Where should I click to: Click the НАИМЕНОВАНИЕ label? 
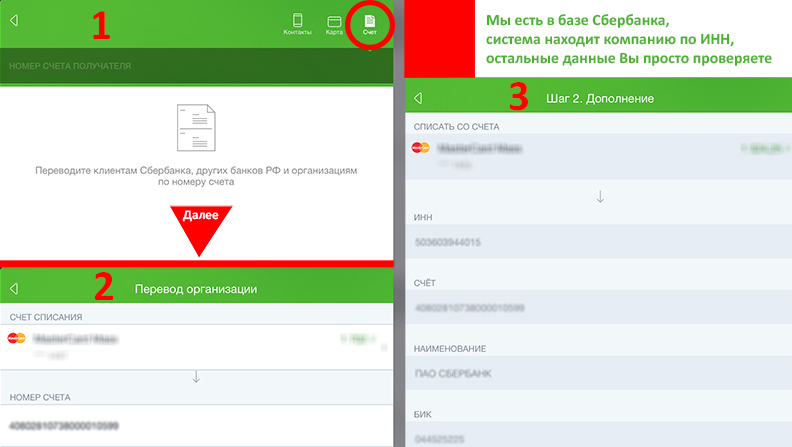click(x=450, y=349)
